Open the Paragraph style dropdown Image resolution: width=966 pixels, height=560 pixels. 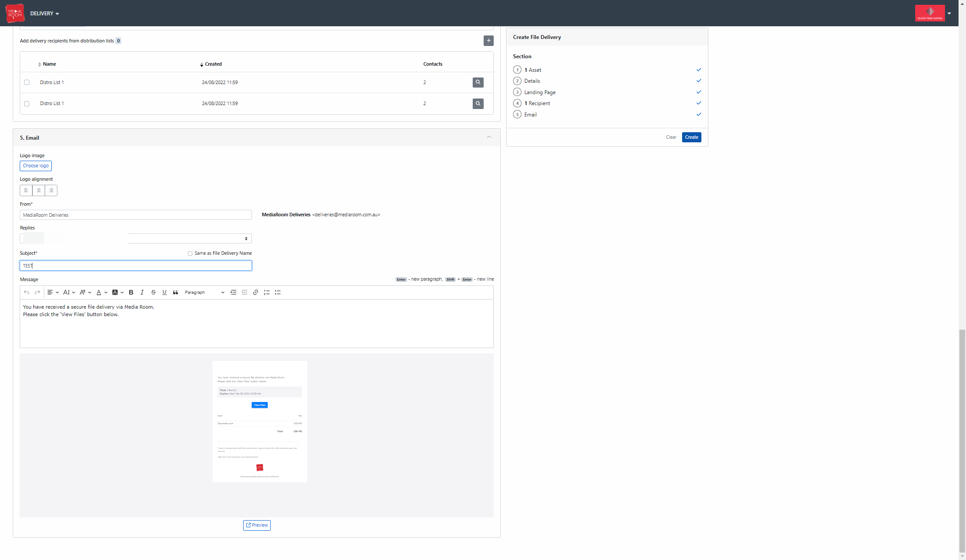coord(204,292)
